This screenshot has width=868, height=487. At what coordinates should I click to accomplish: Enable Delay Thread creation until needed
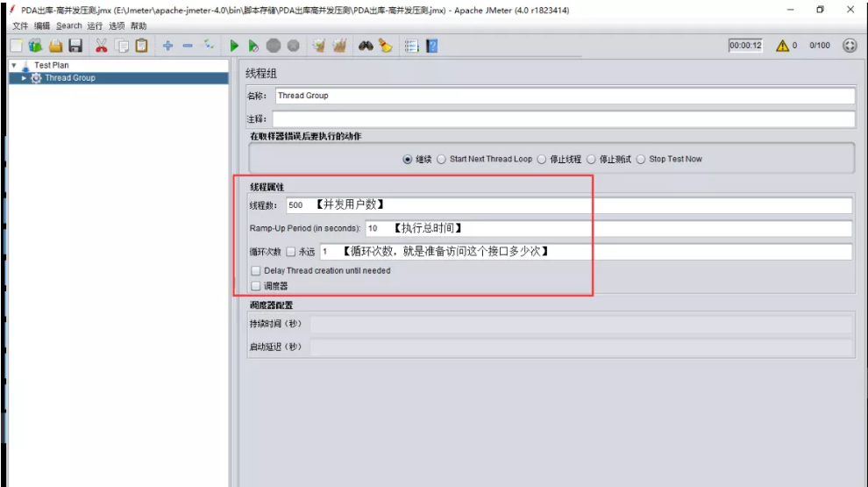256,271
